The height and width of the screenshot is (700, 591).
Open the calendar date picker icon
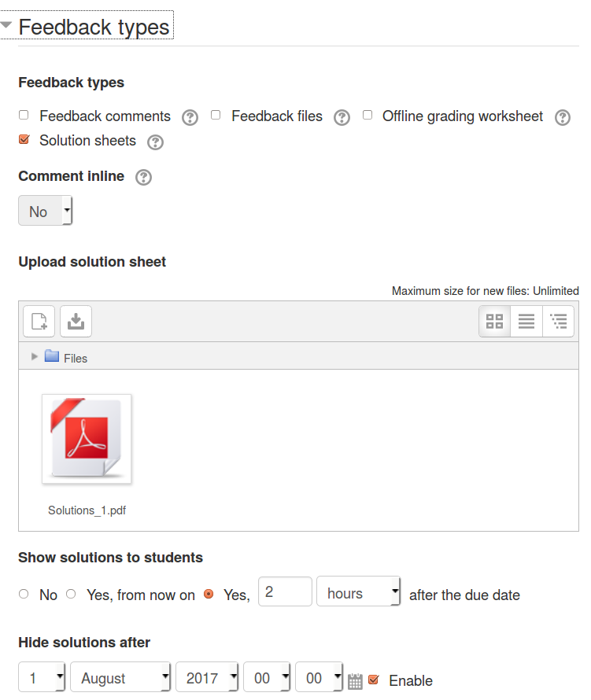coord(355,681)
